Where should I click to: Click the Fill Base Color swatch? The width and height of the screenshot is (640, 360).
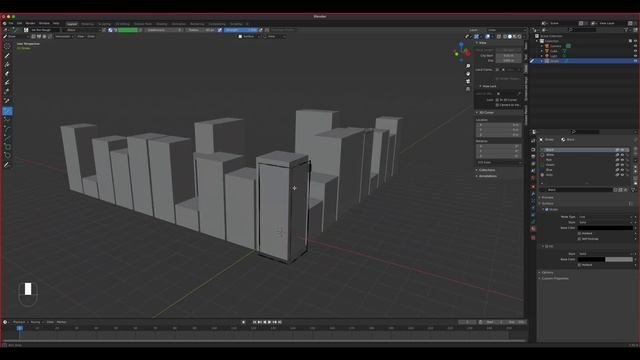(x=605, y=260)
